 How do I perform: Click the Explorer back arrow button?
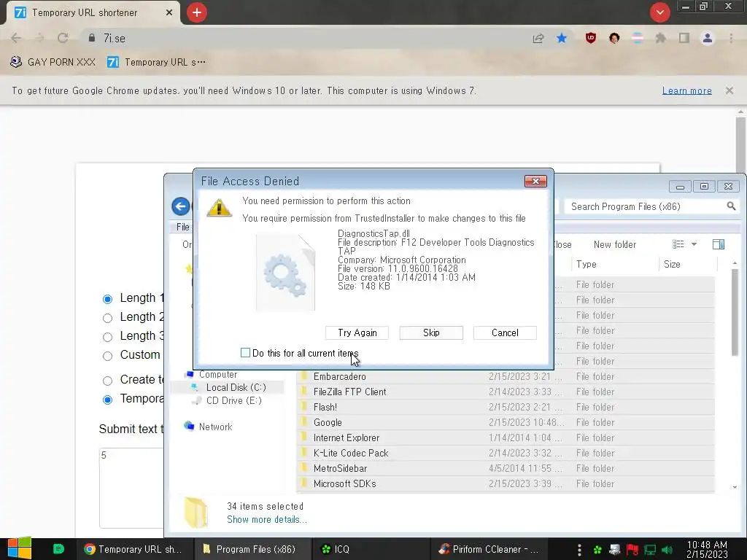click(181, 206)
